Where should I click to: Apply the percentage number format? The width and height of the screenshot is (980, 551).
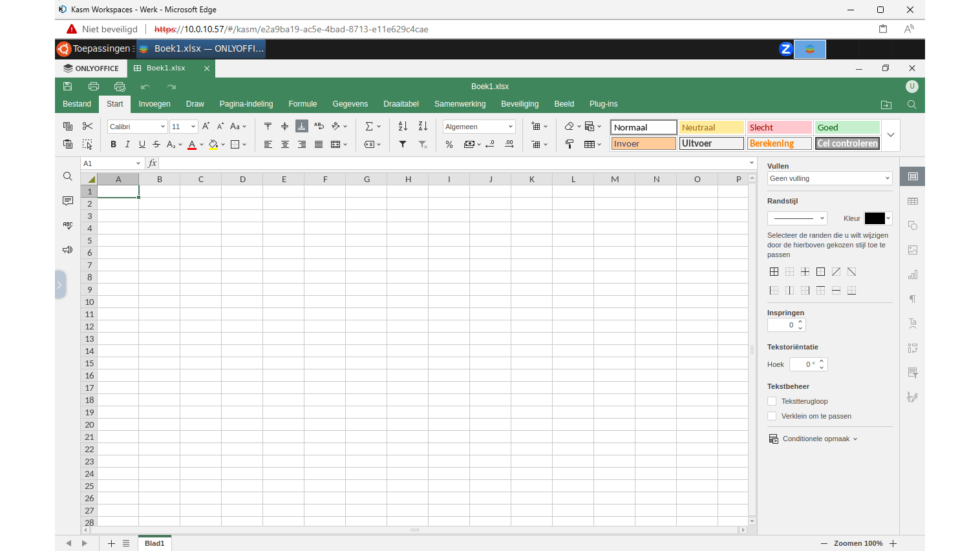tap(449, 144)
